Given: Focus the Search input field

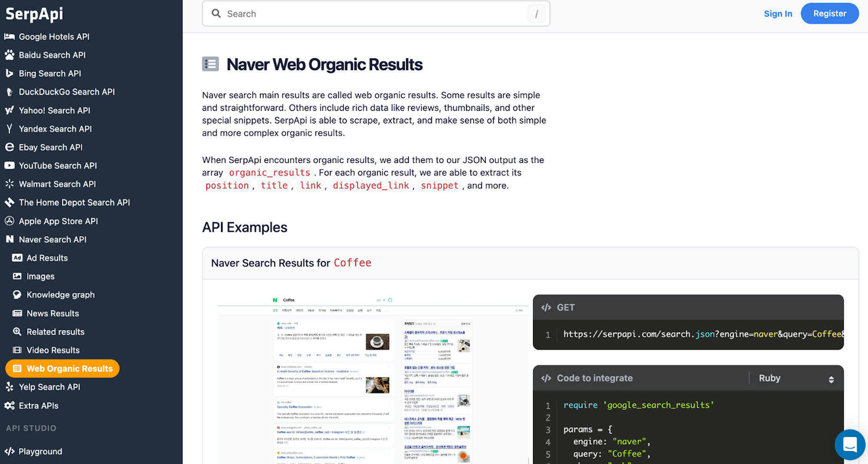Looking at the screenshot, I should [376, 13].
